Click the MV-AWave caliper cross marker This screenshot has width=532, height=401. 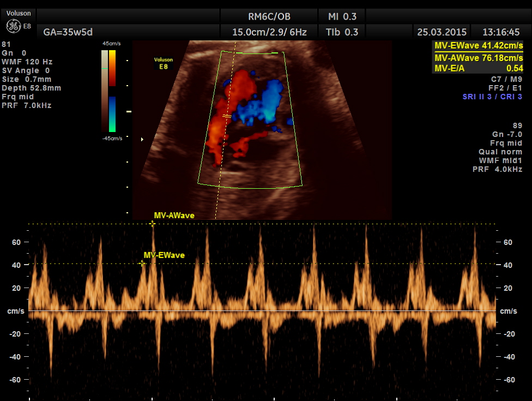tap(153, 223)
